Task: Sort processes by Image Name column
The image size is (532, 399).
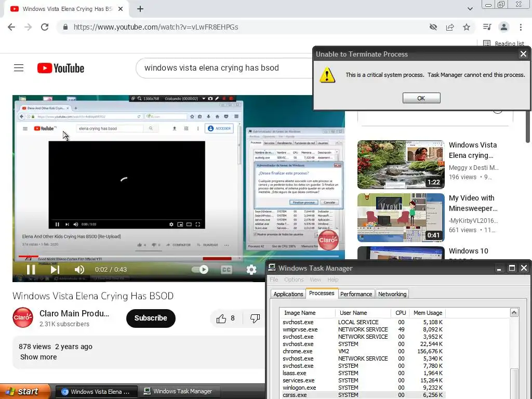Action: click(307, 313)
